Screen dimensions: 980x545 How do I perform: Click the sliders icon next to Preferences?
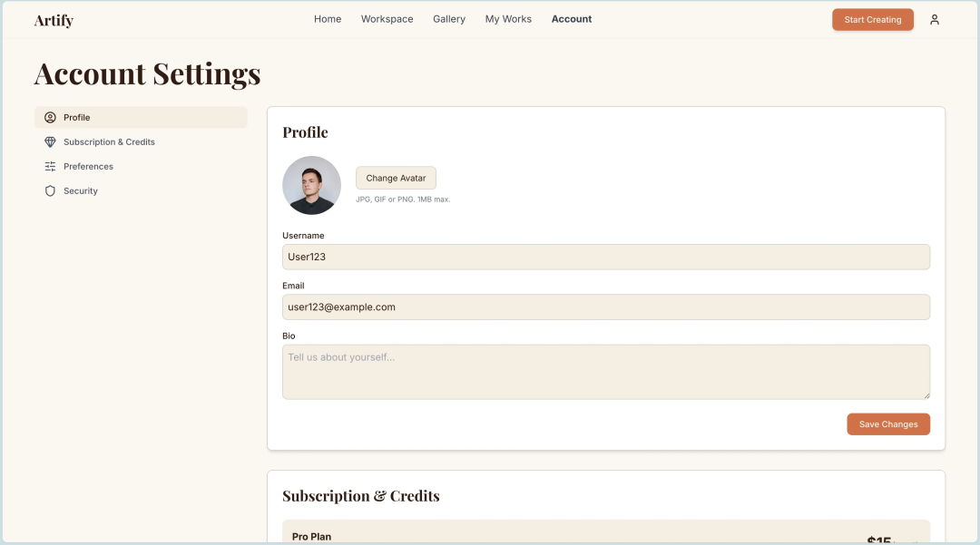(x=50, y=167)
